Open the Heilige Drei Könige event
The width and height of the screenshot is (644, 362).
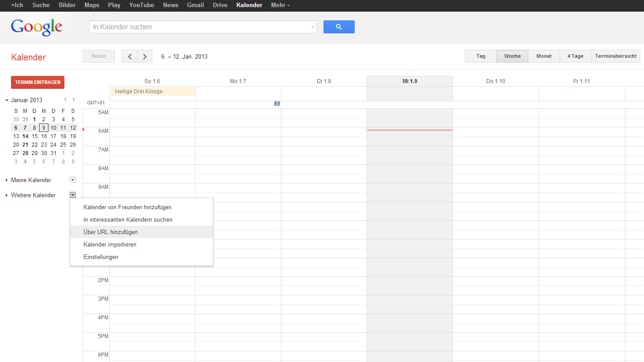[x=152, y=91]
